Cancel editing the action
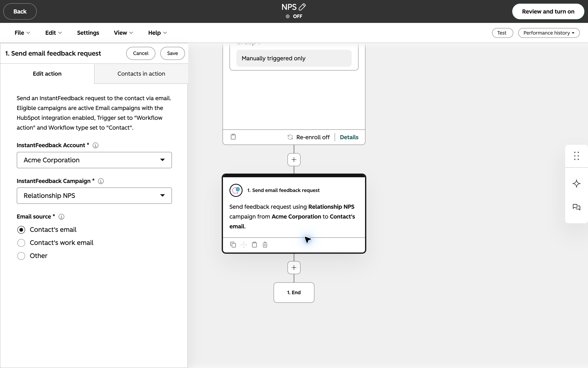 click(x=141, y=53)
